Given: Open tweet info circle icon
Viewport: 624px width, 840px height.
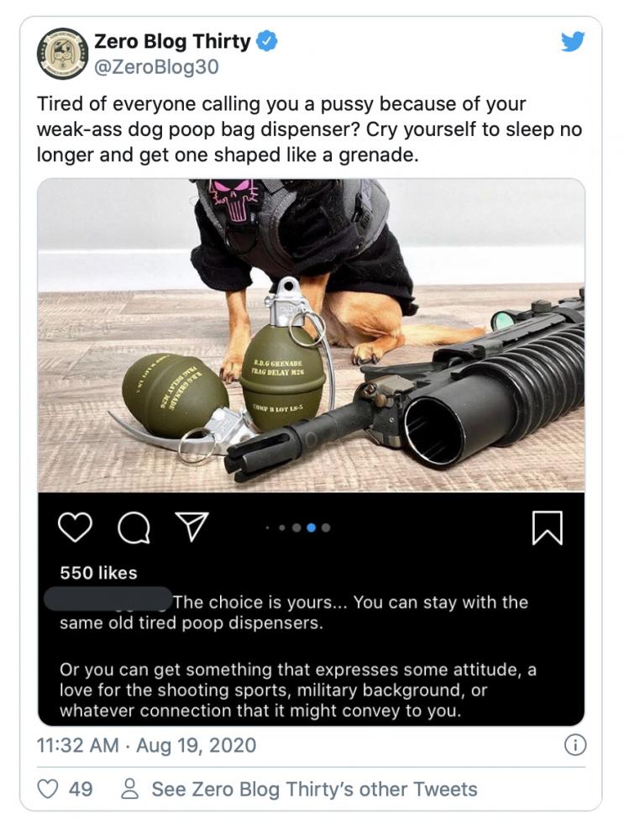Looking at the screenshot, I should click(x=575, y=745).
